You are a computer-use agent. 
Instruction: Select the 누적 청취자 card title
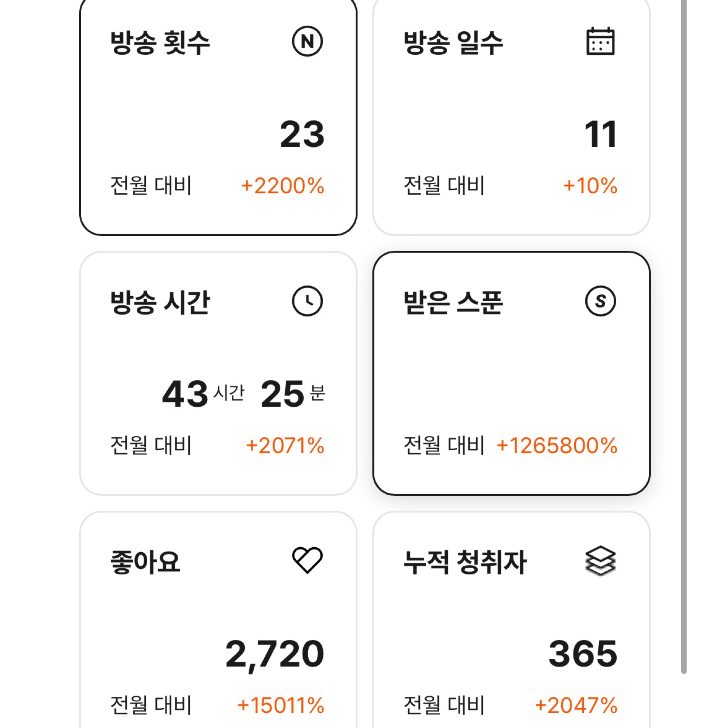click(x=465, y=562)
